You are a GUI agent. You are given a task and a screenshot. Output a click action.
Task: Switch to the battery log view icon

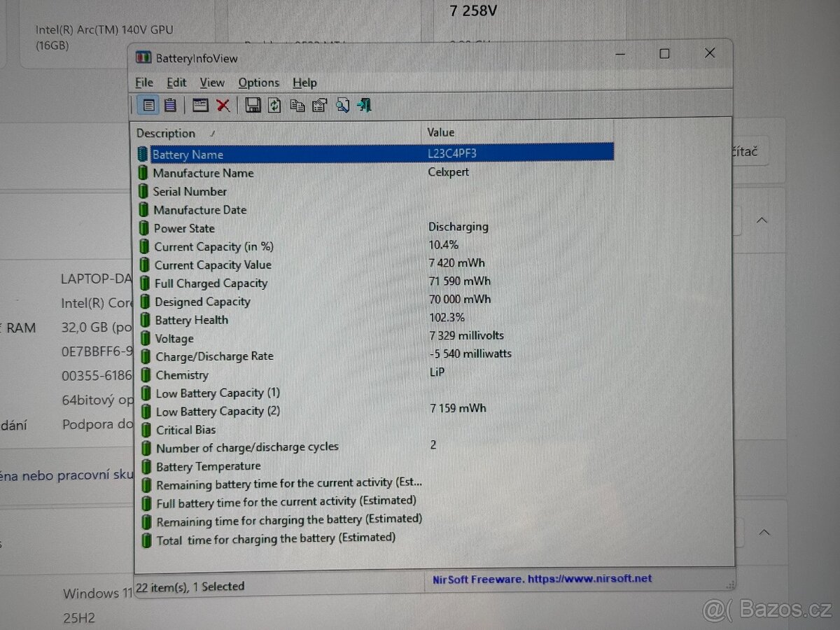[171, 105]
